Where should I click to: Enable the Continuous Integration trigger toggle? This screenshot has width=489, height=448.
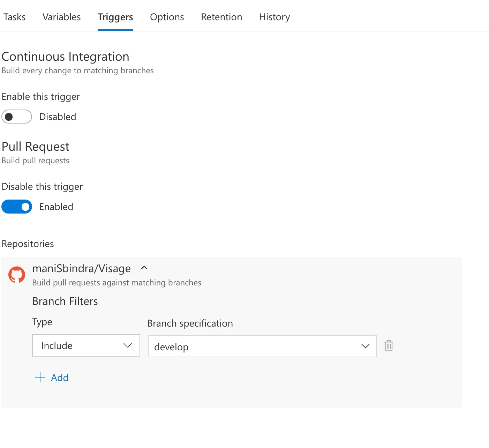point(17,117)
